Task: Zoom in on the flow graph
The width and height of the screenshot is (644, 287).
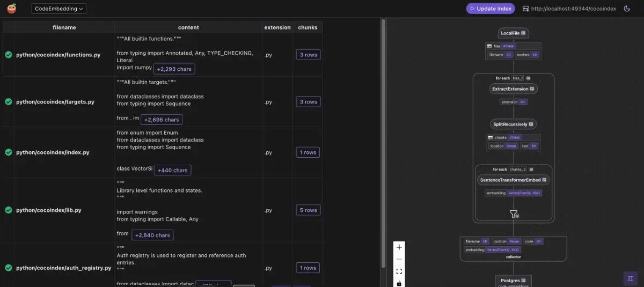Action: click(x=399, y=247)
